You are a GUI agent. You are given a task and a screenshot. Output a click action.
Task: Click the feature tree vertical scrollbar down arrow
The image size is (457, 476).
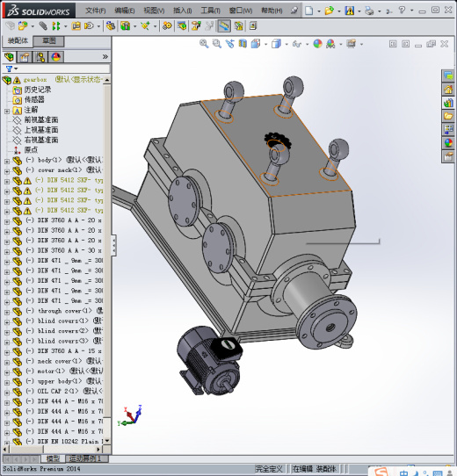pos(106,440)
